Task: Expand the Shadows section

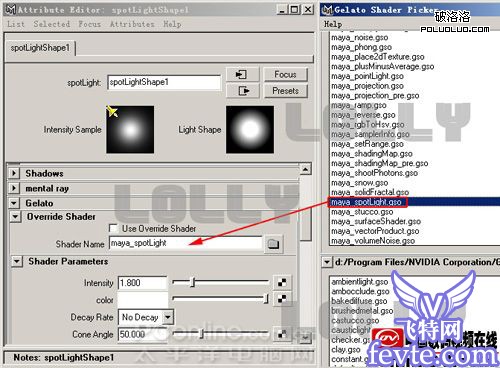Action: coord(14,173)
